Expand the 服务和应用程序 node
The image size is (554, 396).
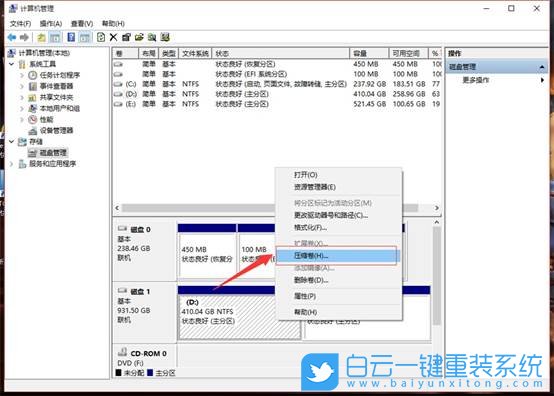[x=12, y=164]
